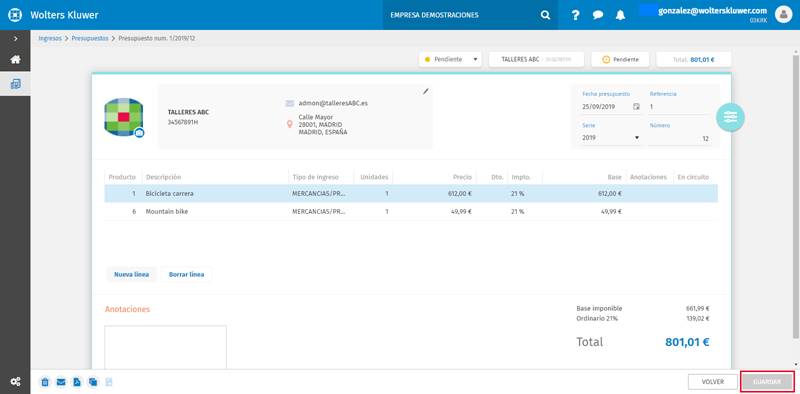Click the duplicate copy icon in bottom toolbar
The width and height of the screenshot is (800, 394).
(x=93, y=382)
